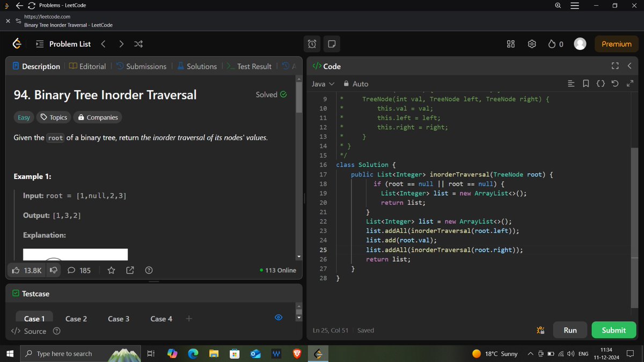Toggle the testcase eye visibility icon
Image resolution: width=644 pixels, height=362 pixels.
point(279,317)
